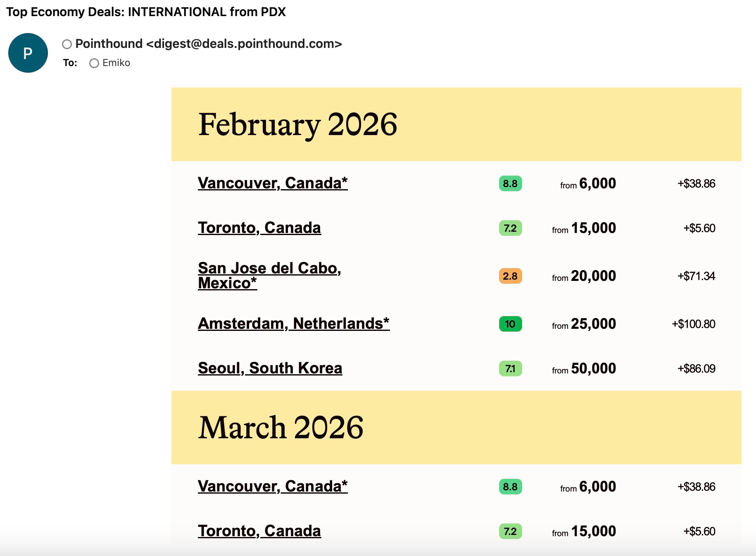Screen dimensions: 756x556
Task: Open Amsterdam, Netherlands deal link
Action: tap(294, 323)
